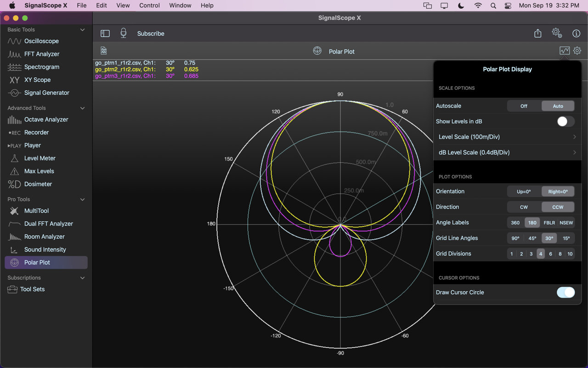Click the share icon in toolbar
The image size is (588, 368).
coord(537,33)
